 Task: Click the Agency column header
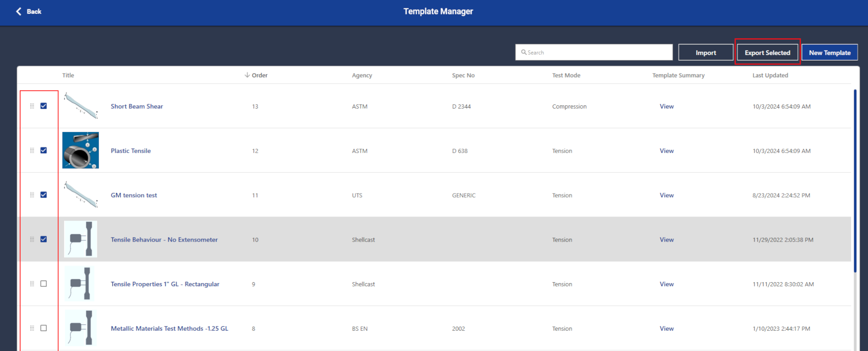coord(362,75)
